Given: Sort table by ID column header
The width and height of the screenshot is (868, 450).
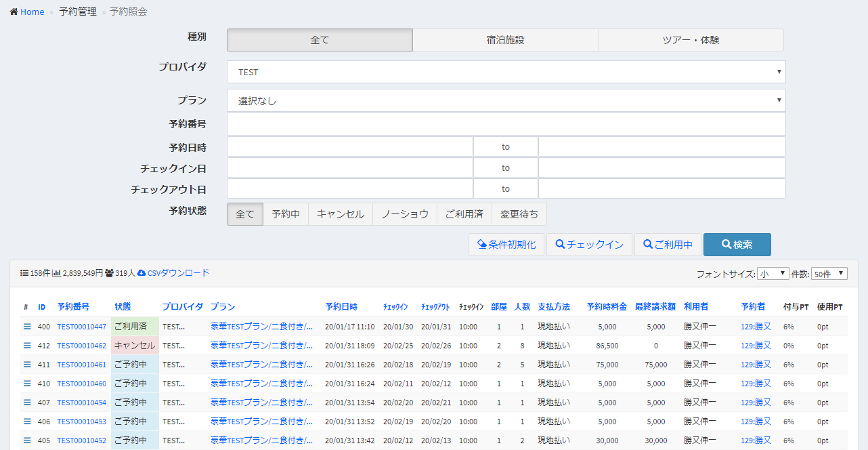Looking at the screenshot, I should [x=42, y=307].
